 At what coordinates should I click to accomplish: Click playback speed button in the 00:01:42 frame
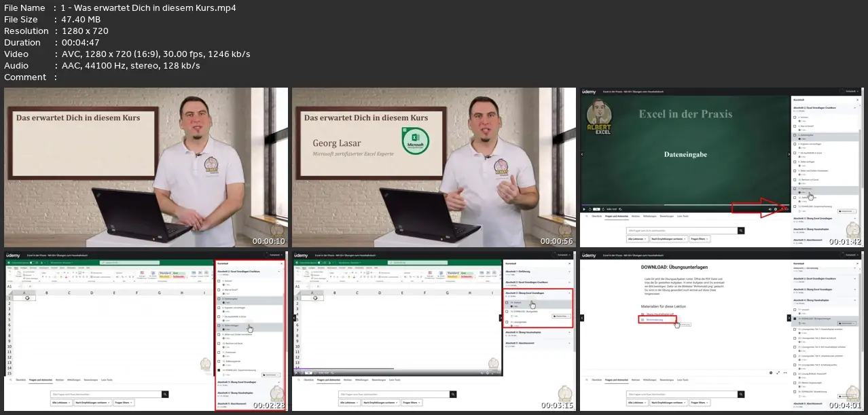click(x=596, y=209)
